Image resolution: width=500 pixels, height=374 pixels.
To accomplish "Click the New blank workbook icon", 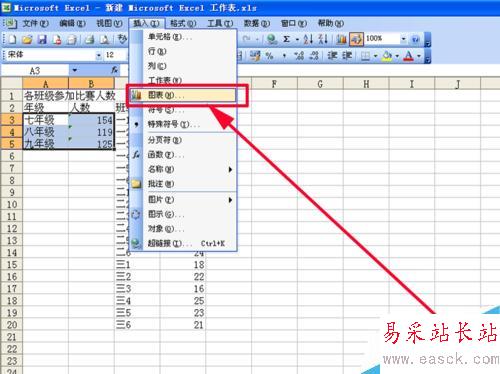I will click(x=12, y=39).
